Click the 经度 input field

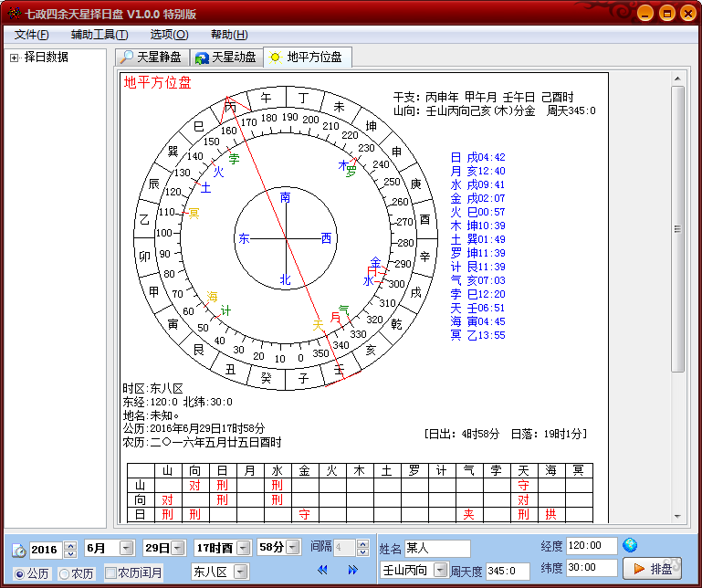pyautogui.click(x=592, y=545)
